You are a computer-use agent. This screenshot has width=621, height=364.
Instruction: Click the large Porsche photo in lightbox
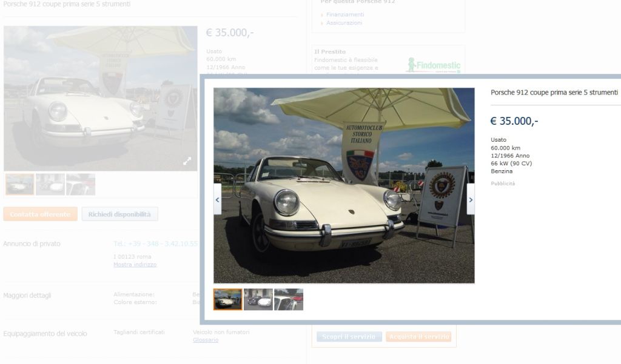tap(344, 185)
